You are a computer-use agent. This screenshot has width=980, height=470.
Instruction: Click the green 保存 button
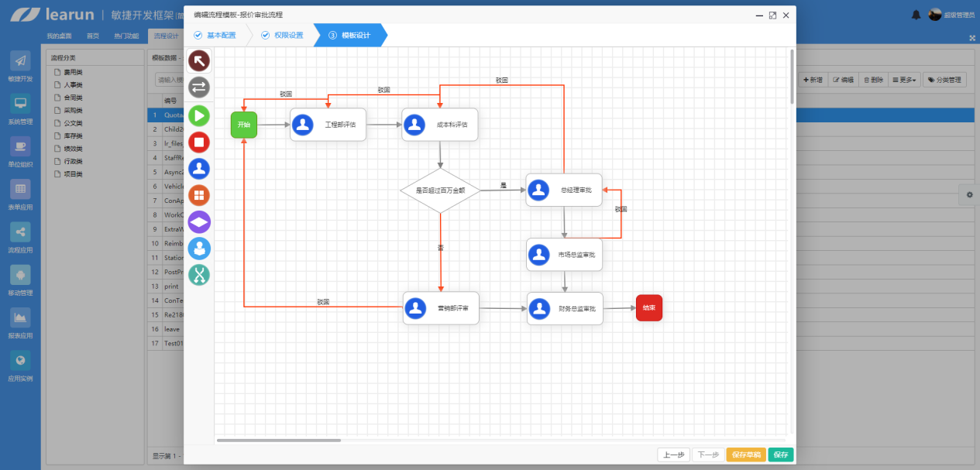tap(781, 455)
